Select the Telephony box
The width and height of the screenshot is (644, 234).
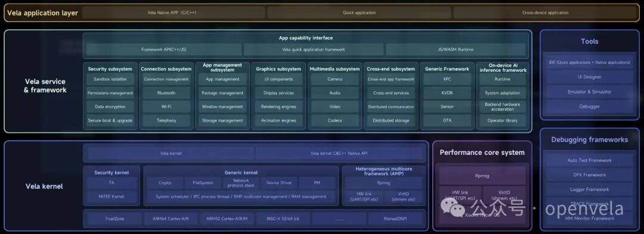[166, 120]
